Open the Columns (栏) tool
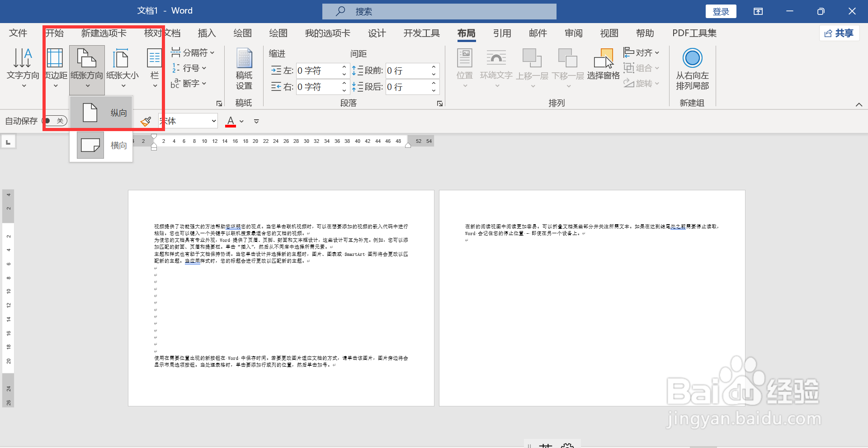The width and height of the screenshot is (868, 448). click(155, 68)
